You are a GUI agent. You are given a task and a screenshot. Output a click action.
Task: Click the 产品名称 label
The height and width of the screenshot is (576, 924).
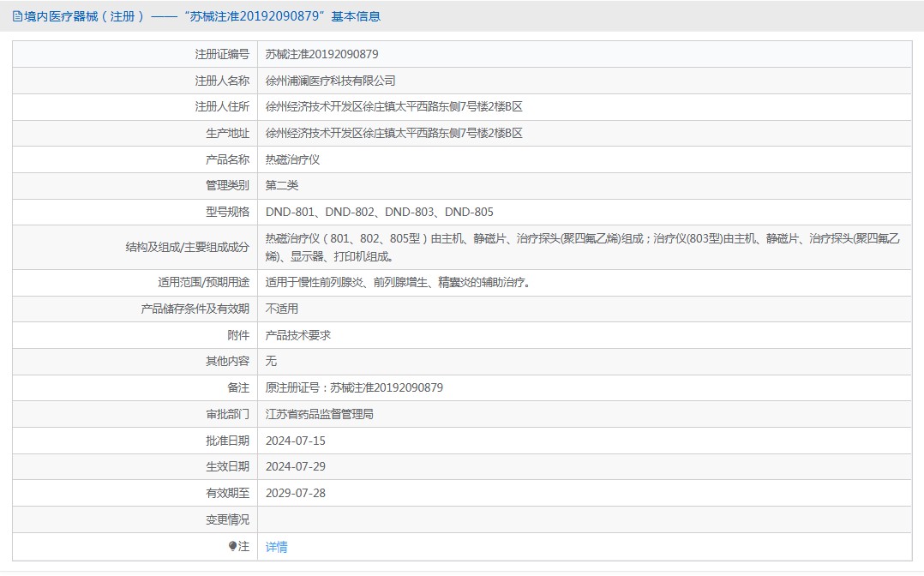pyautogui.click(x=227, y=159)
